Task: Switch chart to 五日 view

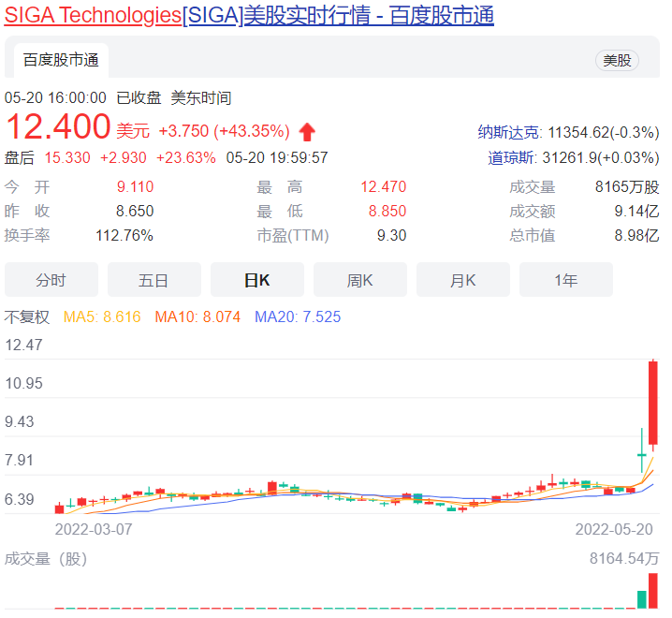Action: 153,280
